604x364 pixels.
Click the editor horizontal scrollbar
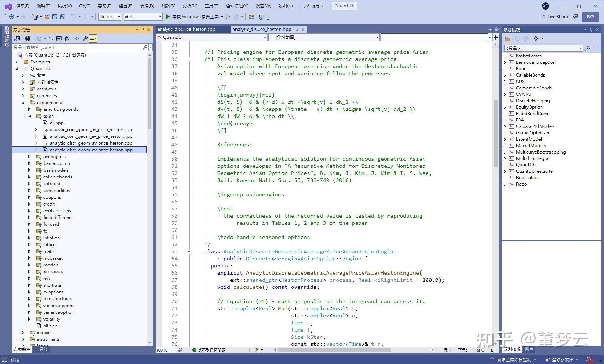pos(334,350)
